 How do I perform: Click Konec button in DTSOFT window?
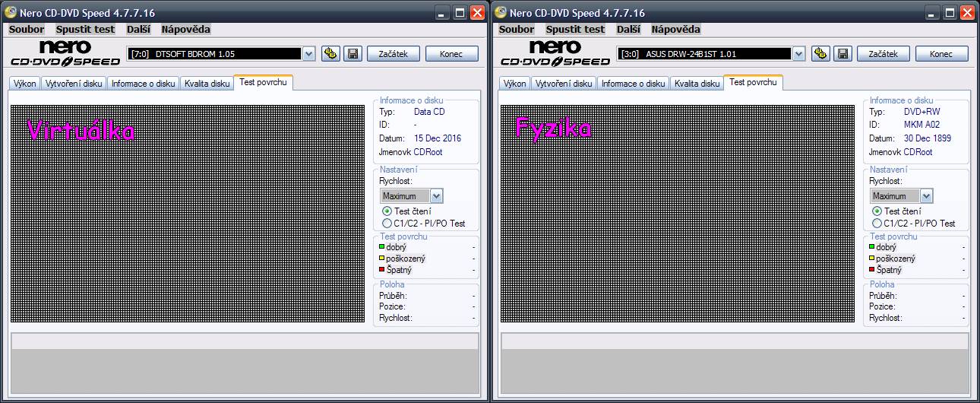(452, 54)
